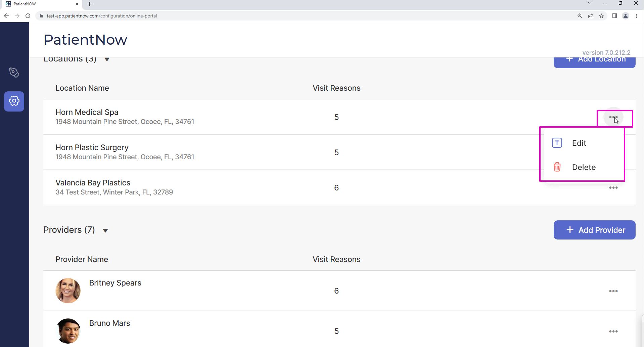Open the actions menu for Bruno Mars
This screenshot has height=347, width=644.
614,331
